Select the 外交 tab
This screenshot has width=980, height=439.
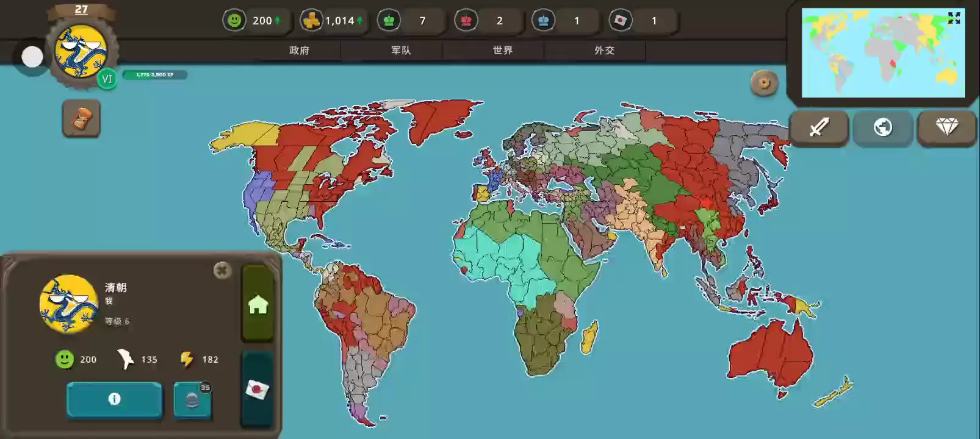click(x=605, y=51)
